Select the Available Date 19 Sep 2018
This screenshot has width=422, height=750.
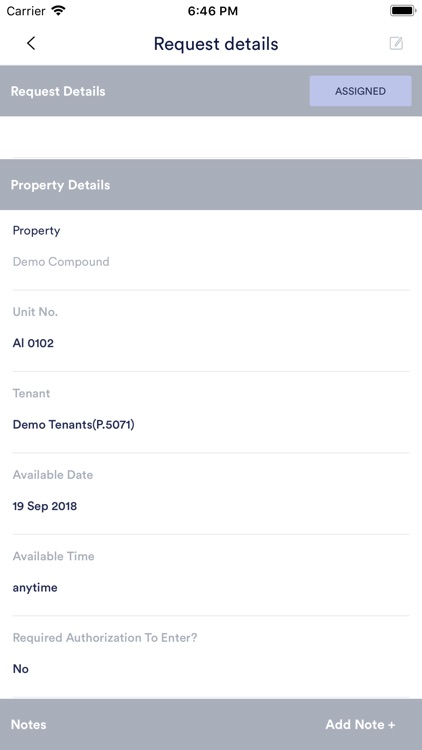point(44,506)
